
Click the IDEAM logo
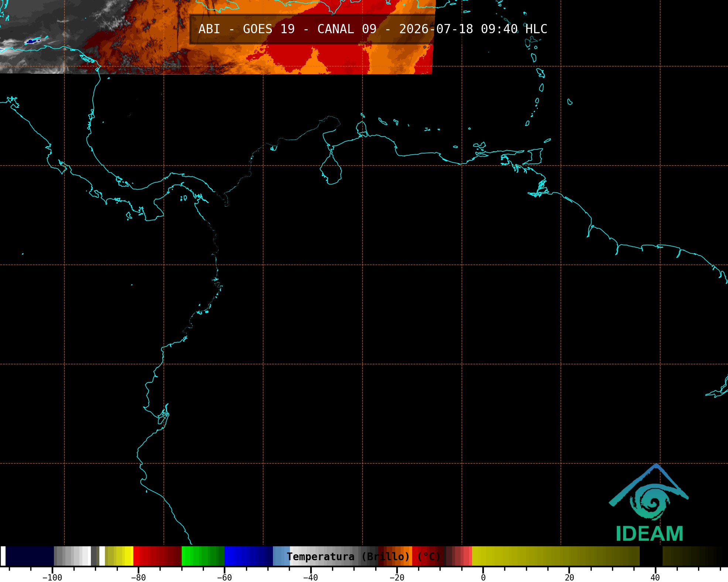649,503
